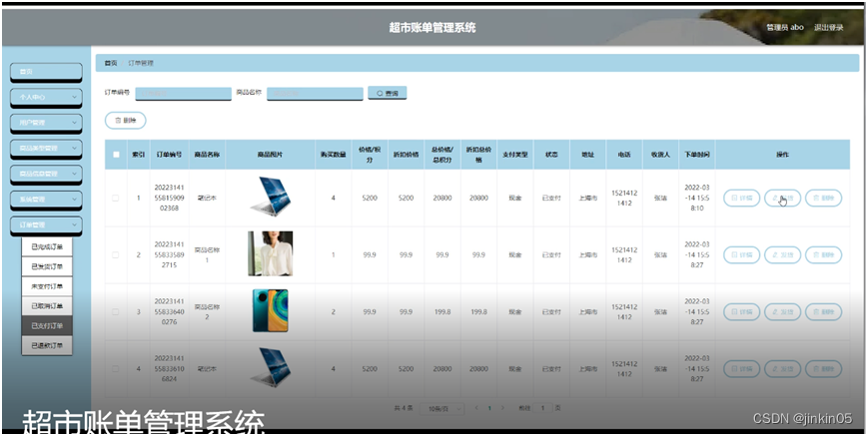Open the 已完成订单 submenu item
Viewport: 868px width, 436px height.
pos(47,247)
